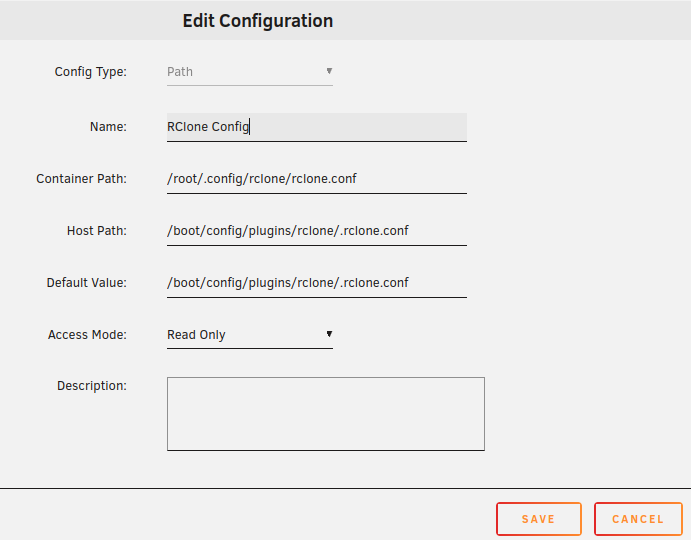Click inside the empty Description text area
Image resolution: width=691 pixels, height=540 pixels.
tap(325, 413)
